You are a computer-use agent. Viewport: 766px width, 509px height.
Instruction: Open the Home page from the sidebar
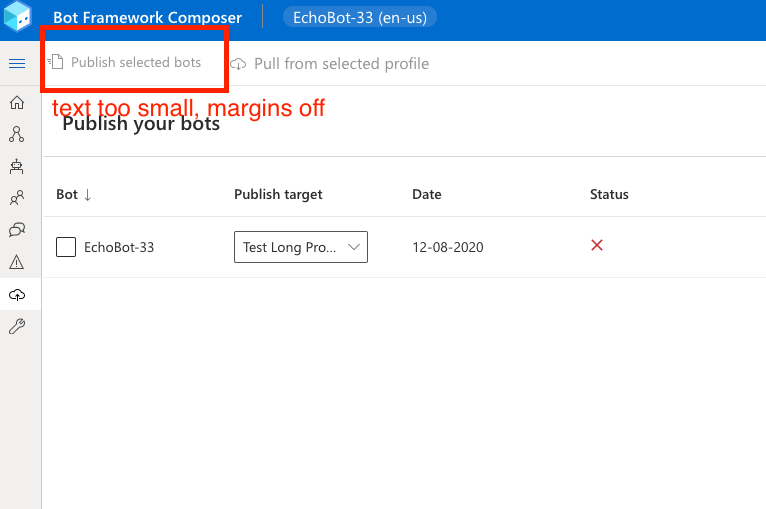pyautogui.click(x=17, y=103)
